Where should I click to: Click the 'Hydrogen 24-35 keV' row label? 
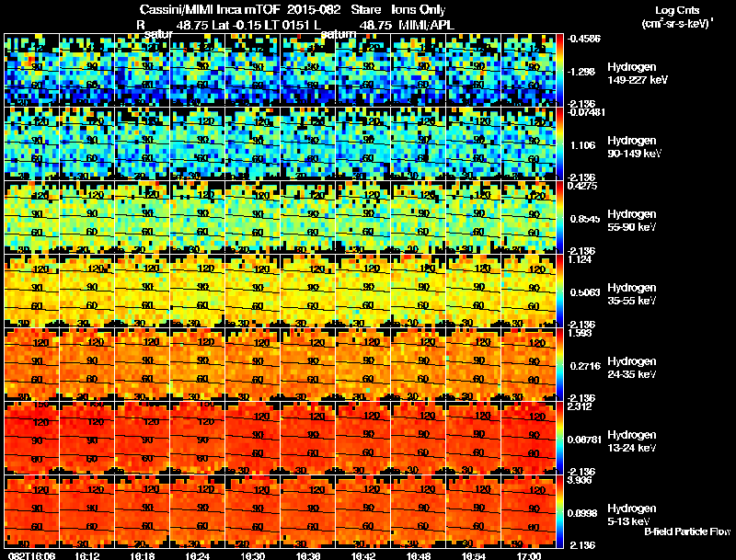632,368
